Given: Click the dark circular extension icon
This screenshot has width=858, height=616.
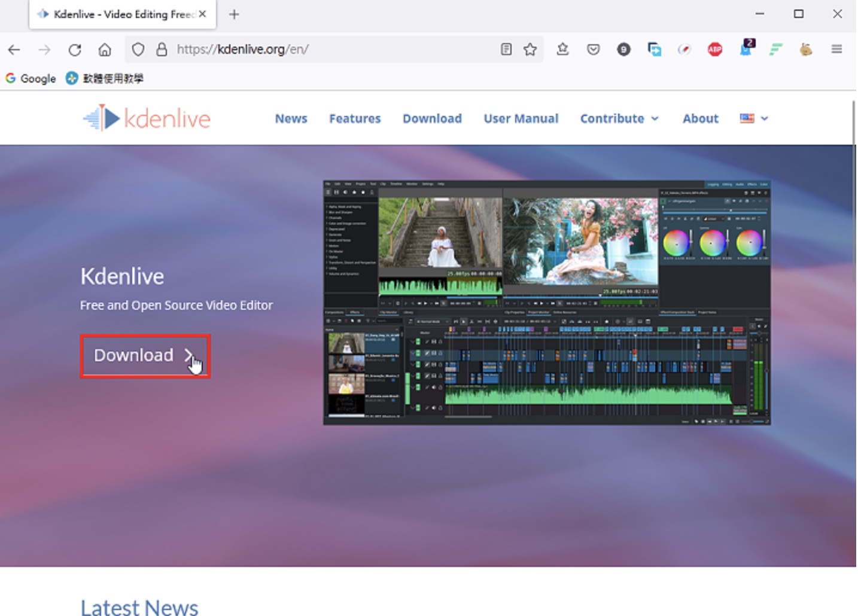Looking at the screenshot, I should 623,50.
